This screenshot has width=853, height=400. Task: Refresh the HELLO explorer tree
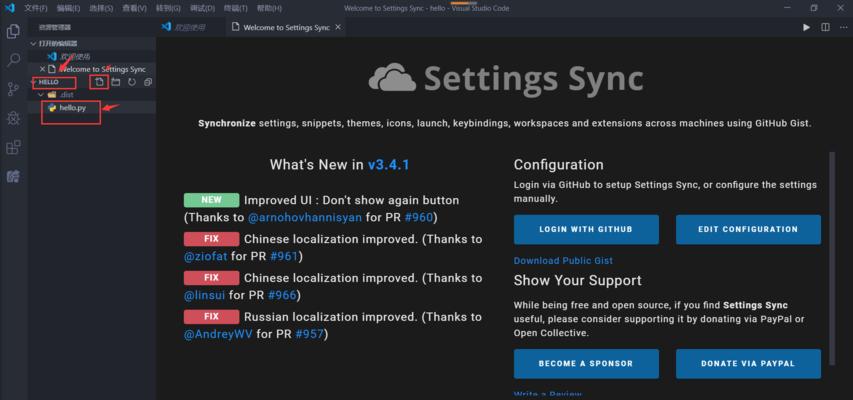click(132, 82)
